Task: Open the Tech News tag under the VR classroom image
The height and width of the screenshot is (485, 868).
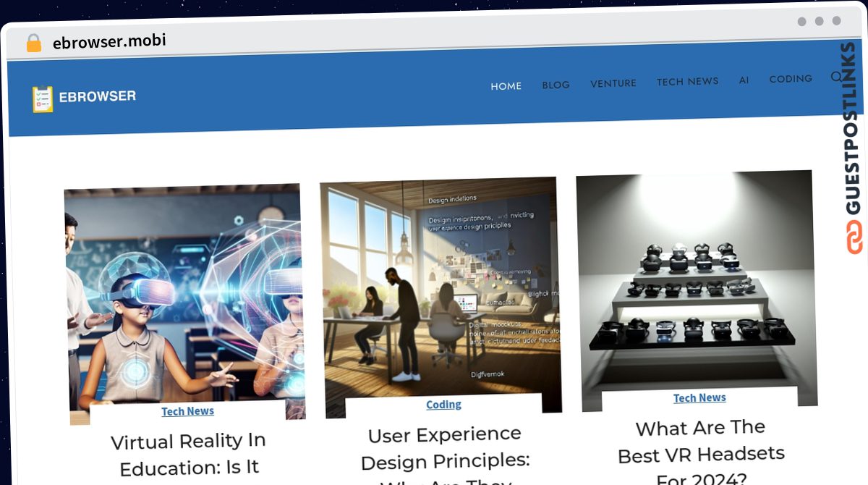Action: coord(188,411)
